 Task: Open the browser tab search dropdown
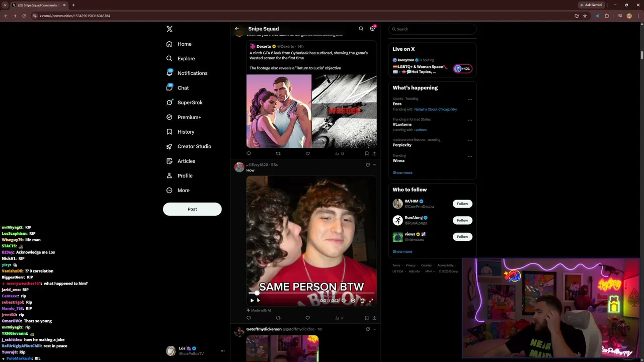pos(5,5)
